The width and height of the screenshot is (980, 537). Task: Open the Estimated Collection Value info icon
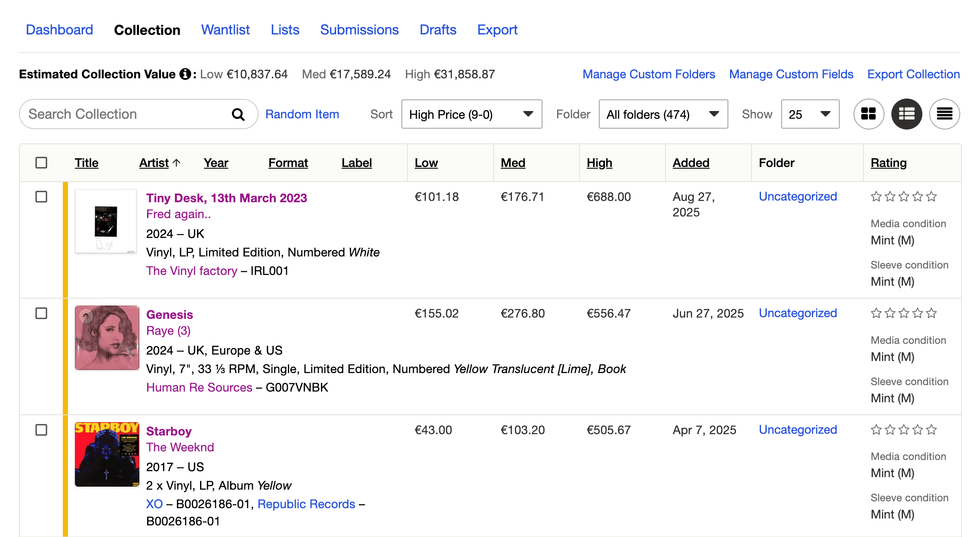185,74
